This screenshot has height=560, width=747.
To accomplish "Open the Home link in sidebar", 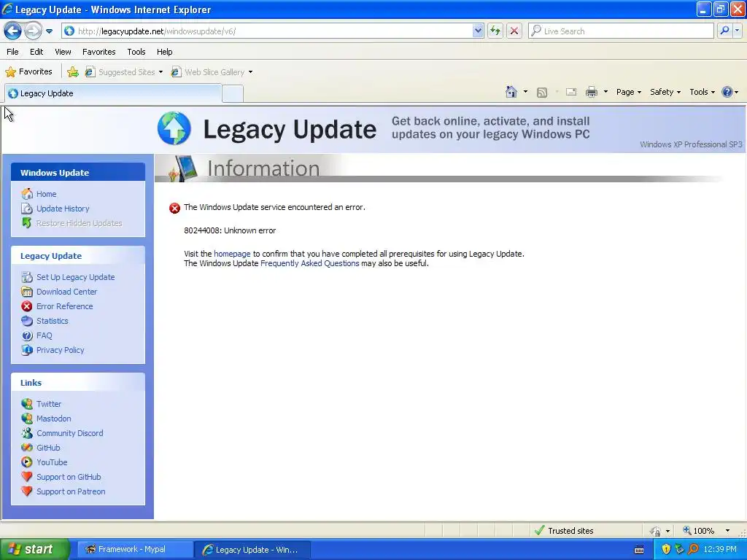I will tap(46, 194).
